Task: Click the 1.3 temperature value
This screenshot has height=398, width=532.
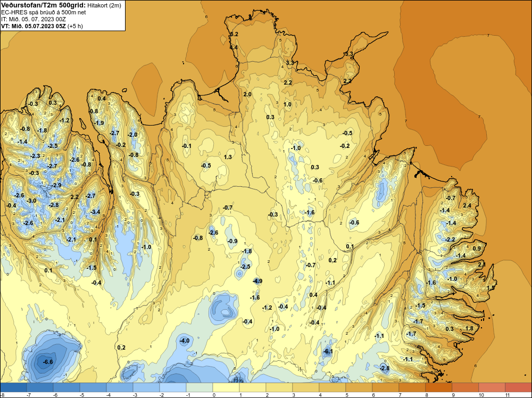Action: tap(228, 157)
